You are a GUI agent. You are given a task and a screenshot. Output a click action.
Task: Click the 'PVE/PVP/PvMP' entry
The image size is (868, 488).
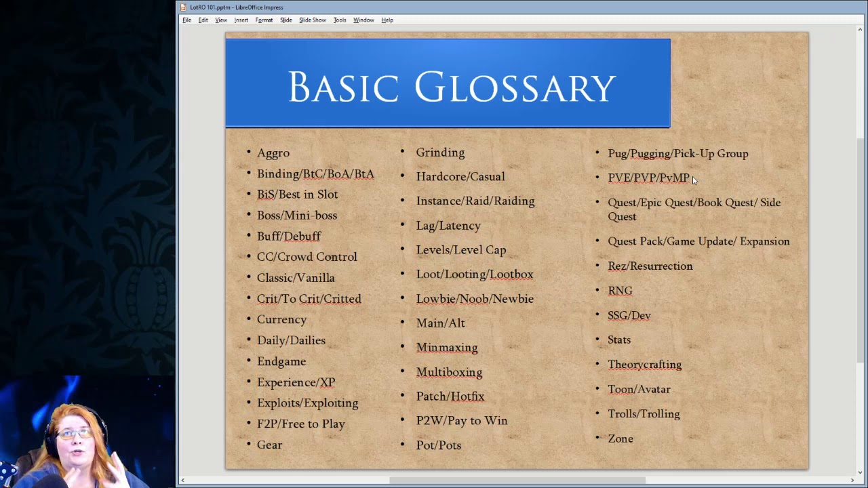pos(648,178)
